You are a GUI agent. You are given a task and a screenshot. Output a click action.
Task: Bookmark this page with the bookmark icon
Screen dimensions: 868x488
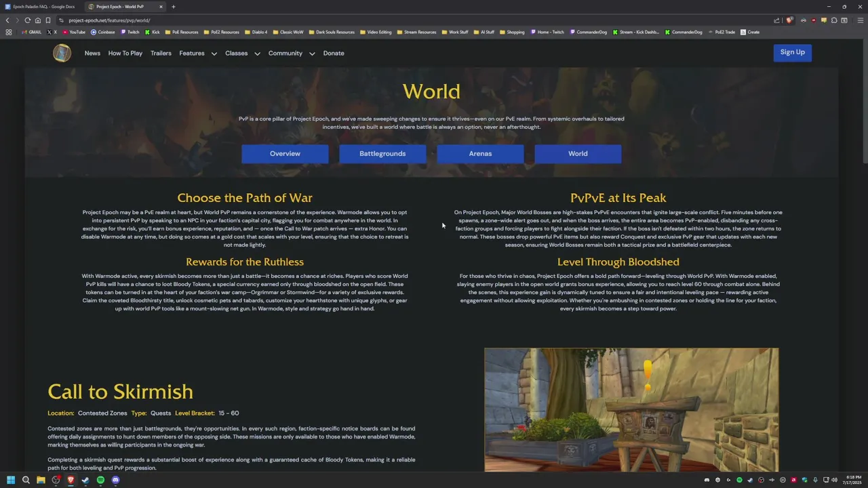click(x=47, y=20)
